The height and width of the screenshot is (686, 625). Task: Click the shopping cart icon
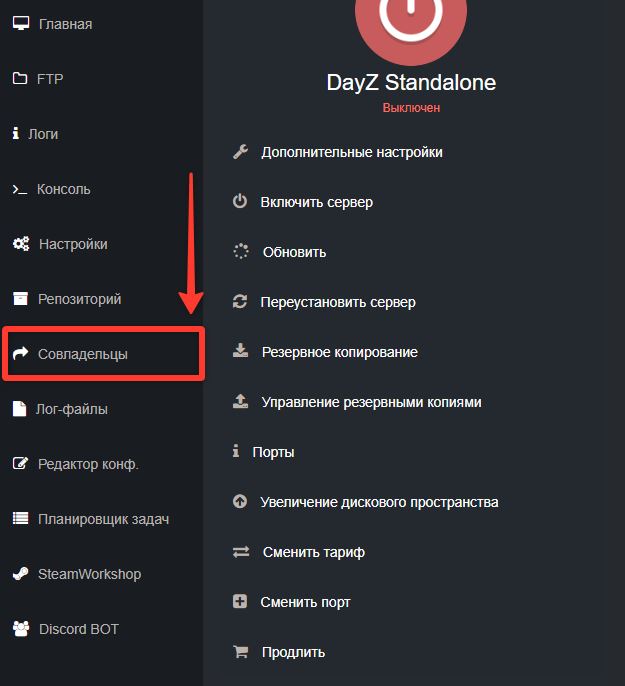240,652
